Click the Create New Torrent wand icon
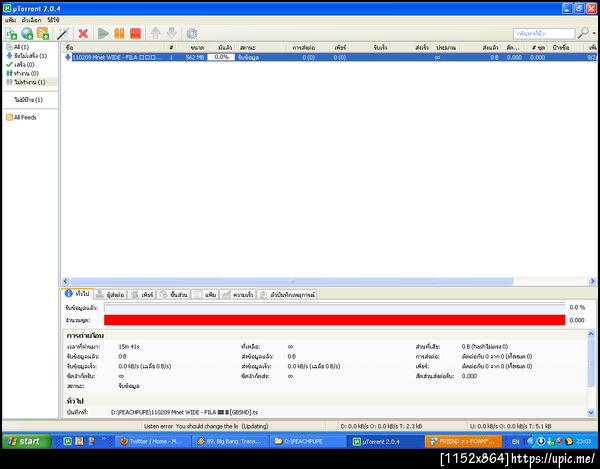 pos(62,34)
